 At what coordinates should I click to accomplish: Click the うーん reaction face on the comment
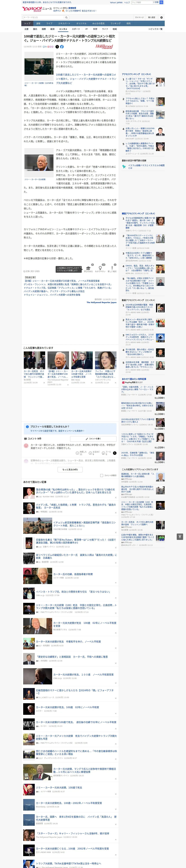click(x=103, y=453)
